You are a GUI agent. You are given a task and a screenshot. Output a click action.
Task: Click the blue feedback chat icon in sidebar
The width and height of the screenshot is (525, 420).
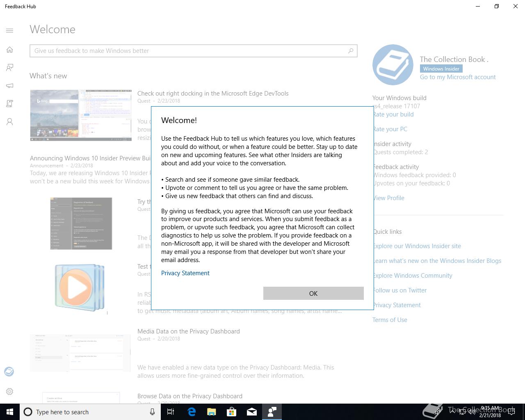click(9, 372)
